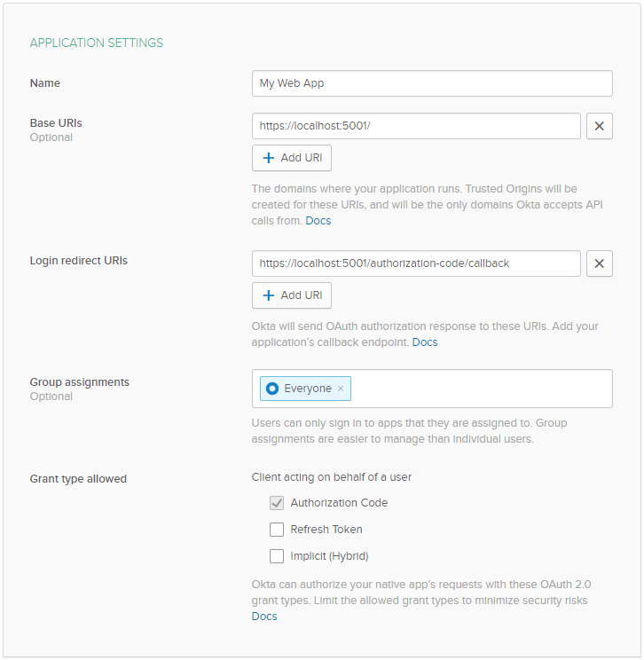Click the Implicit (Hybrid) label text
This screenshot has height=660, width=644.
pyautogui.click(x=329, y=556)
